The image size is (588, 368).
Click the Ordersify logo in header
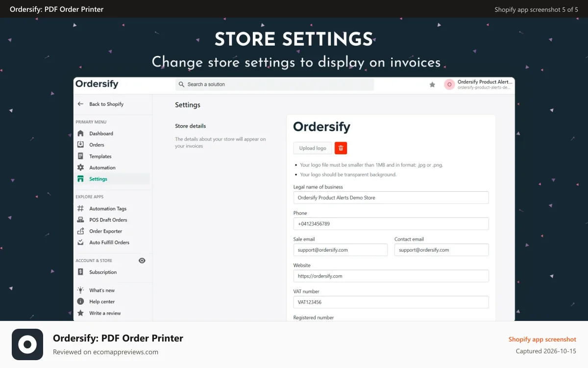tap(97, 84)
